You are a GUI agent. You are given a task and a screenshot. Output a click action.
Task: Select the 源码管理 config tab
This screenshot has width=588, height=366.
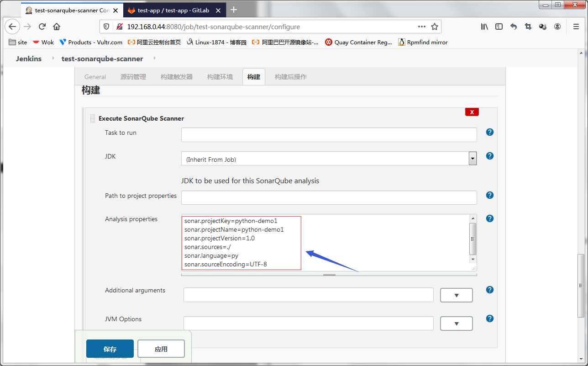click(x=133, y=77)
